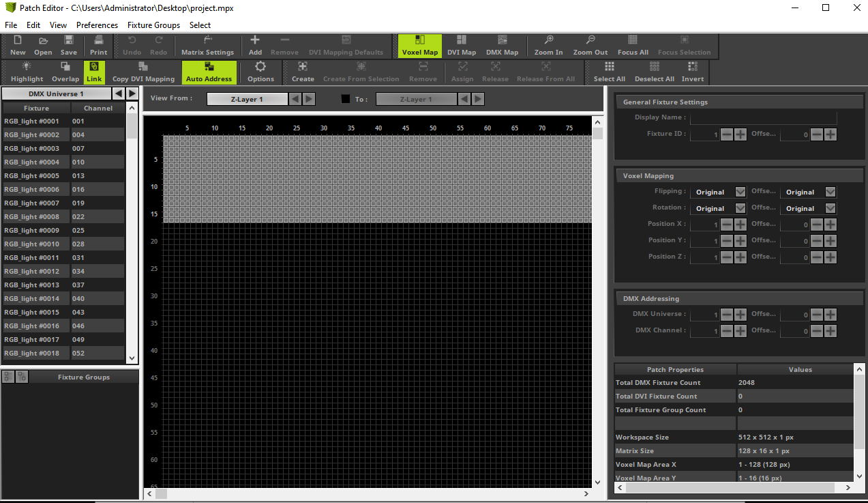This screenshot has width=868, height=503.
Task: Select previous View From Z-Layer
Action: coord(295,99)
